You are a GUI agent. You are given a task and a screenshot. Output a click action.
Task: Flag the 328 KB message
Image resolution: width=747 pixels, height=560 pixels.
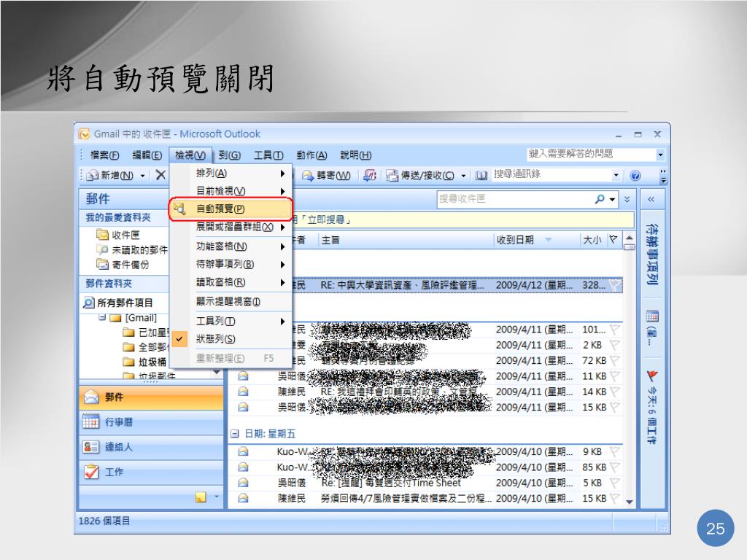coord(614,285)
